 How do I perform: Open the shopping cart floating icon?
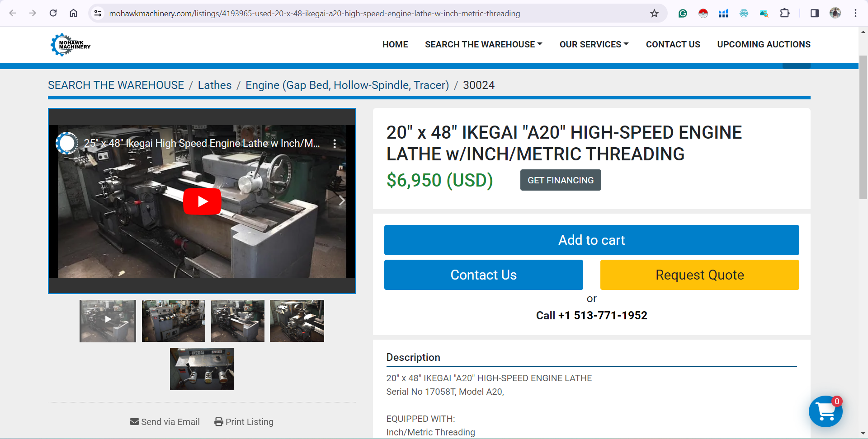coord(826,411)
